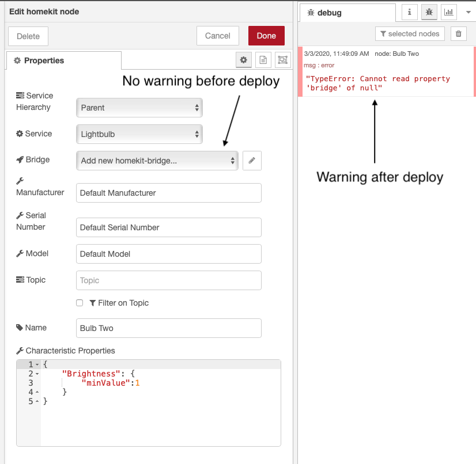Click the red Done button
476x464 pixels.
[x=266, y=36]
